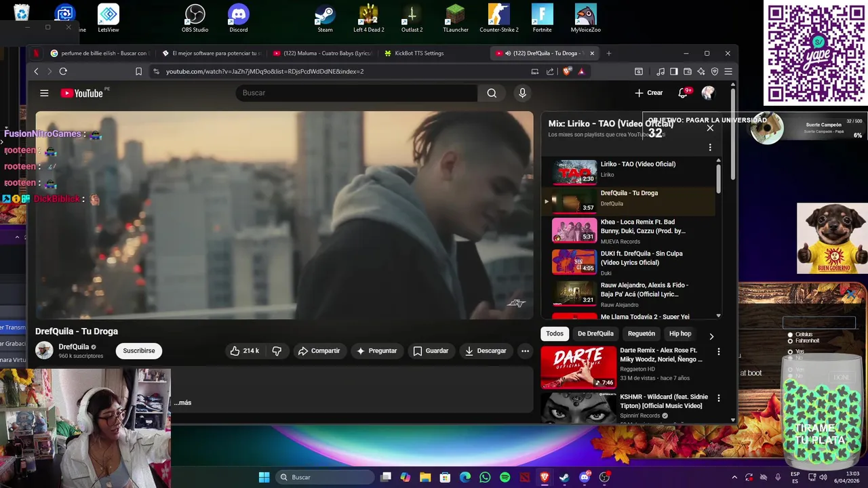The height and width of the screenshot is (488, 868).
Task: Open the Darte Remix video thumbnail
Action: [x=578, y=367]
